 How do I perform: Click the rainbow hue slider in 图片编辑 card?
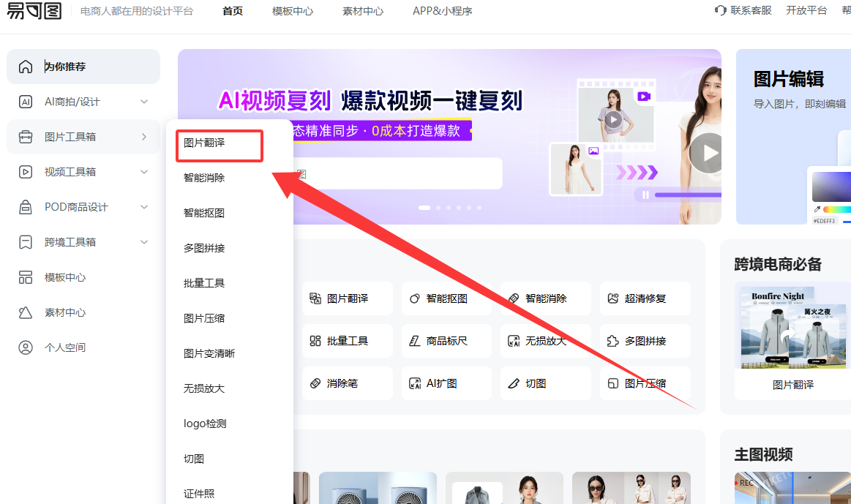coord(838,210)
